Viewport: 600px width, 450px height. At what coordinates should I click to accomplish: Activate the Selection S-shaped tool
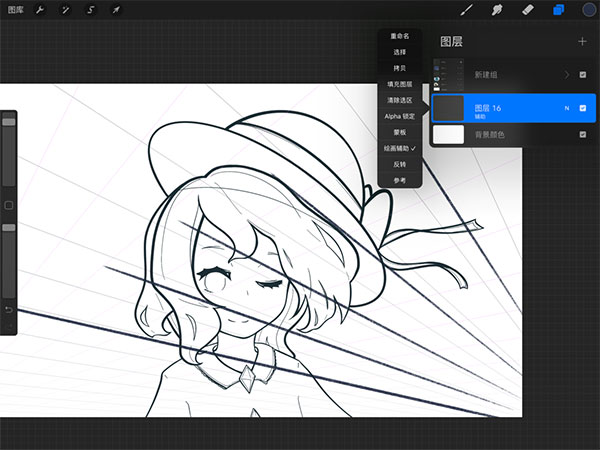click(x=90, y=10)
